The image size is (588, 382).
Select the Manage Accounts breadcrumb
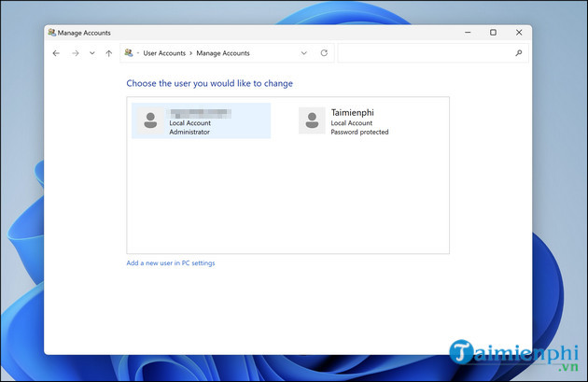pos(223,53)
